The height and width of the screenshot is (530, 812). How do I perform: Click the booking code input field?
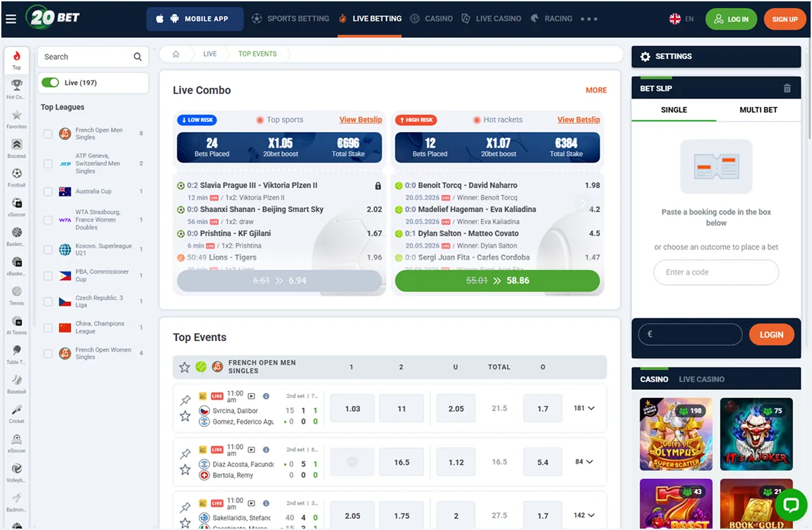[x=716, y=272]
